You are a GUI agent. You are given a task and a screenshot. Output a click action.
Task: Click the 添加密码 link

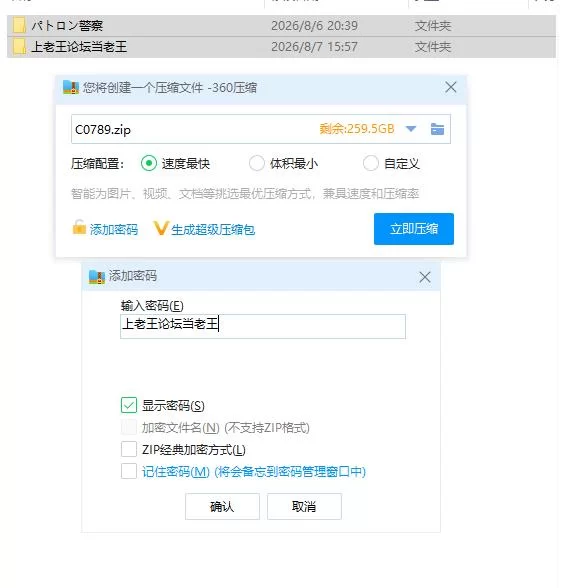coord(114,229)
